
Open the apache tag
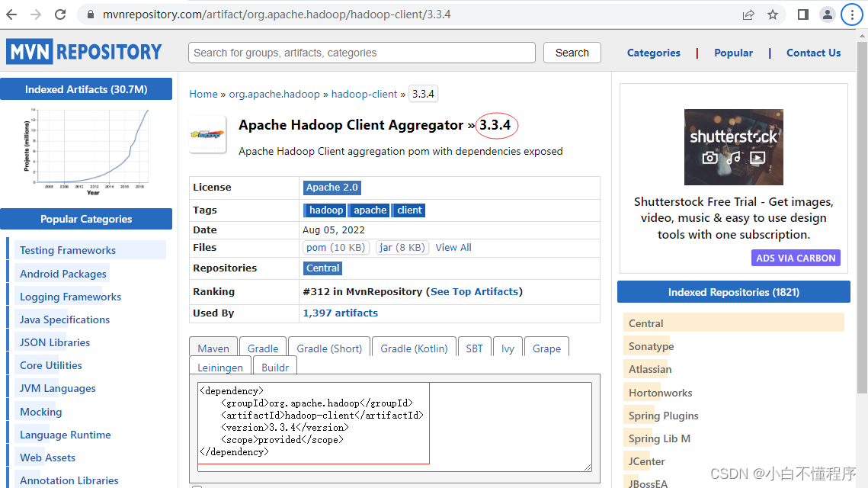[x=370, y=210]
